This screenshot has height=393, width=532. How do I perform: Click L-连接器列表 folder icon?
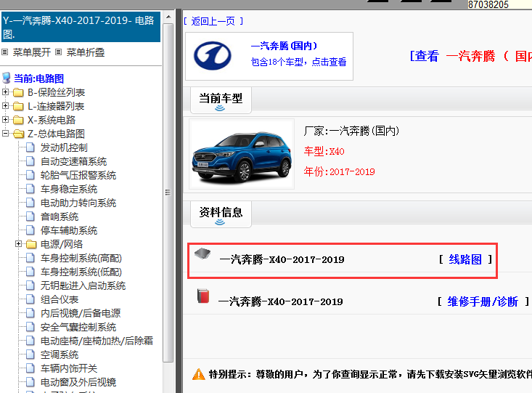pos(18,106)
